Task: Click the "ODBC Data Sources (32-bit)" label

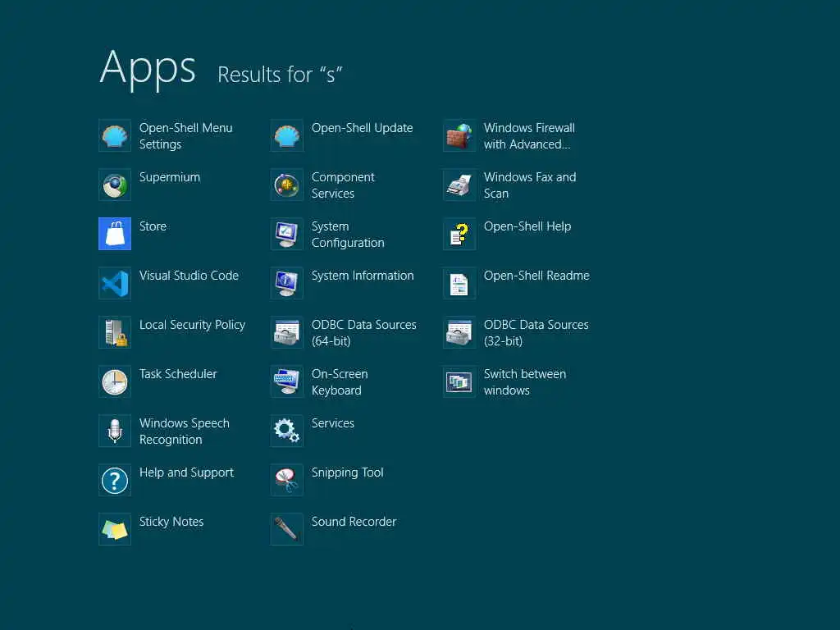Action: [536, 333]
